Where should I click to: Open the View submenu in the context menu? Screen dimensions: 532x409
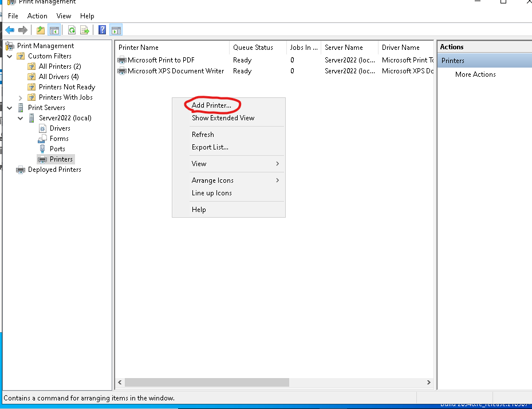point(199,163)
